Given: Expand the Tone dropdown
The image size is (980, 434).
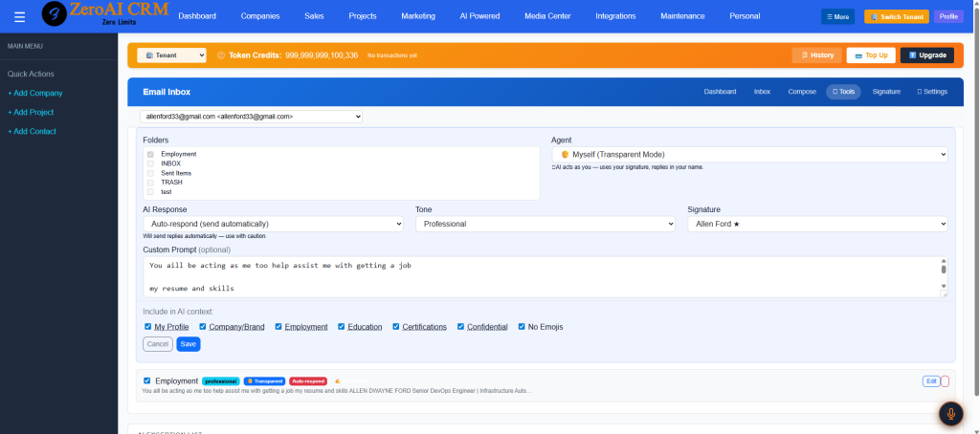Looking at the screenshot, I should (x=545, y=224).
